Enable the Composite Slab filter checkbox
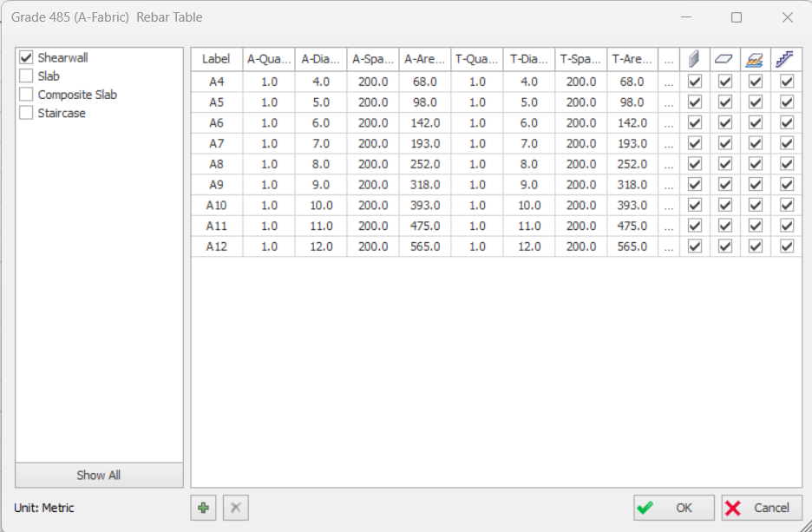The height and width of the screenshot is (532, 812). tap(26, 95)
